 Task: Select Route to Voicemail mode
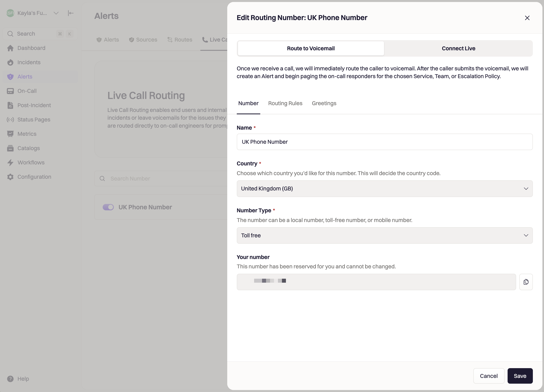[x=311, y=48]
